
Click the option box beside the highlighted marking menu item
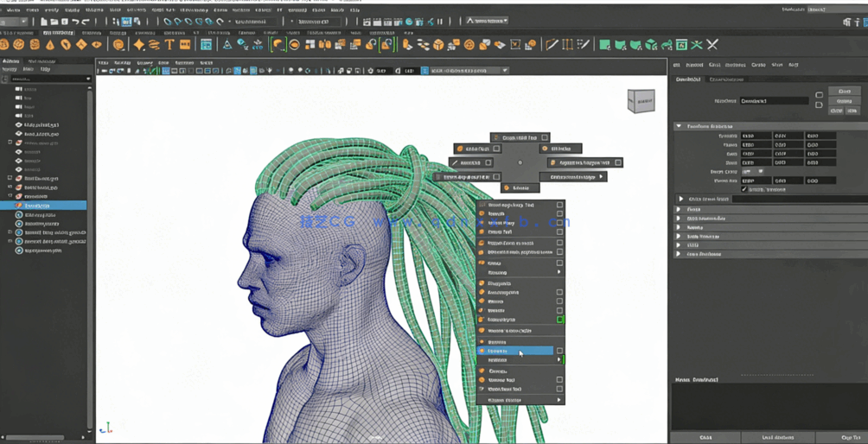(559, 351)
